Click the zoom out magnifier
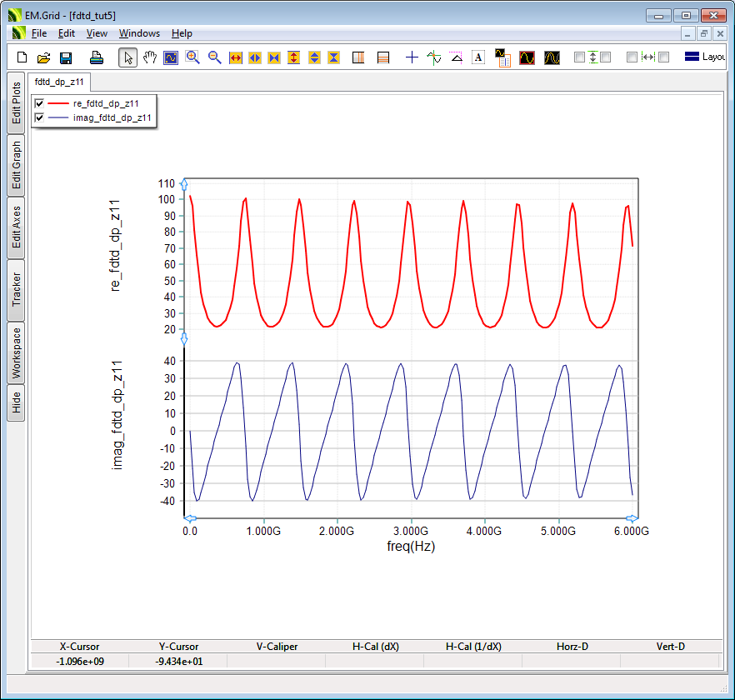The image size is (735, 700). pyautogui.click(x=214, y=57)
